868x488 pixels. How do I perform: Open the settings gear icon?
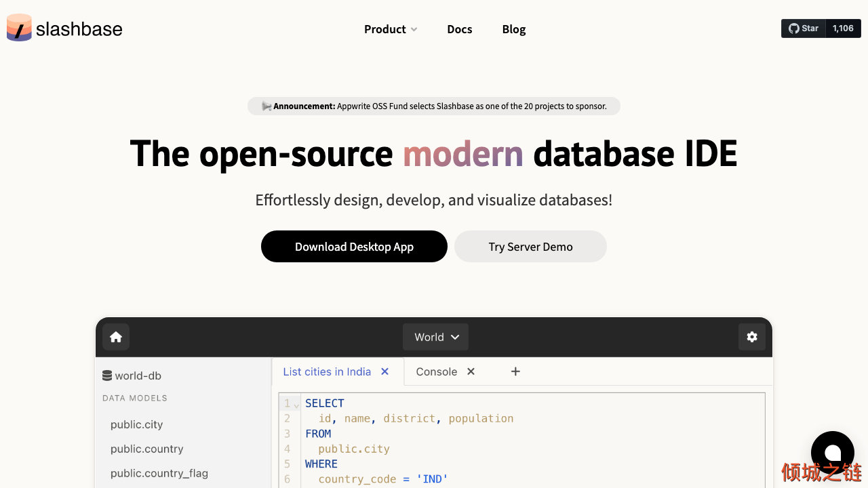pos(751,337)
